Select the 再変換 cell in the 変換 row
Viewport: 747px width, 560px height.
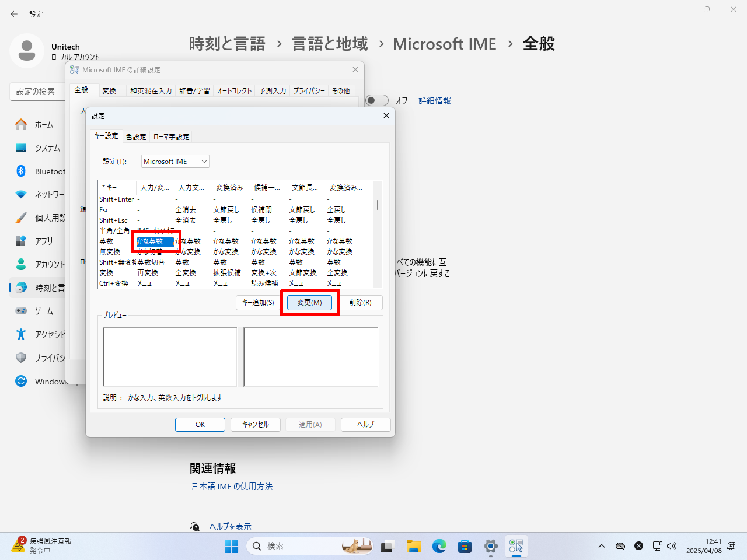148,273
